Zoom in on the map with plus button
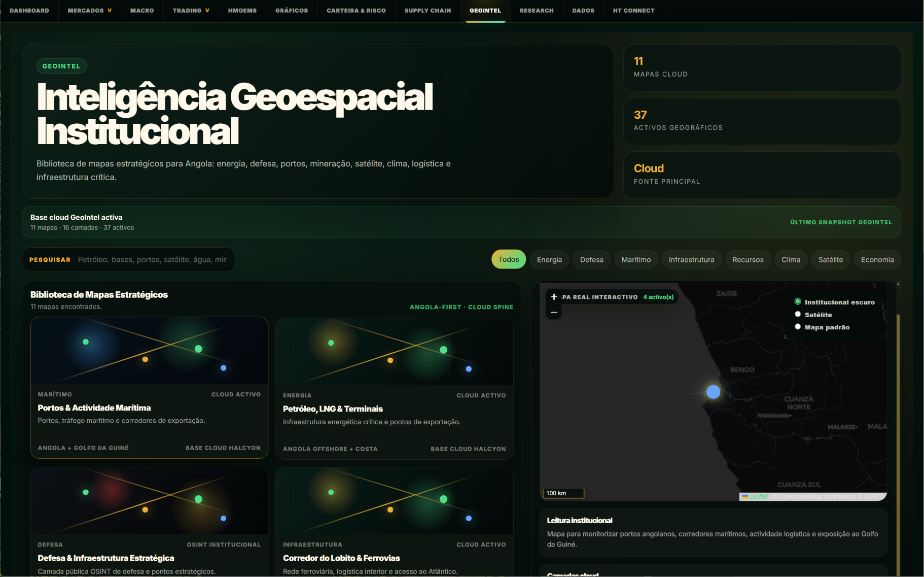 coord(554,297)
